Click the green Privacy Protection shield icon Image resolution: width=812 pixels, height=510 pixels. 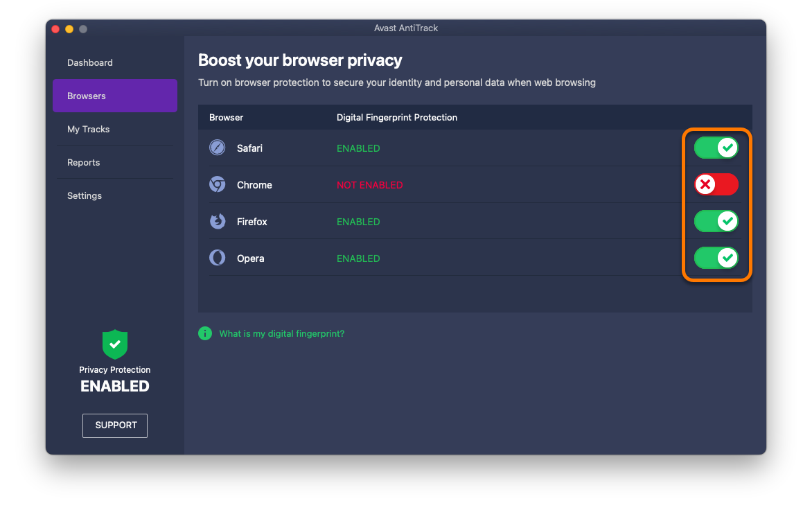115,344
